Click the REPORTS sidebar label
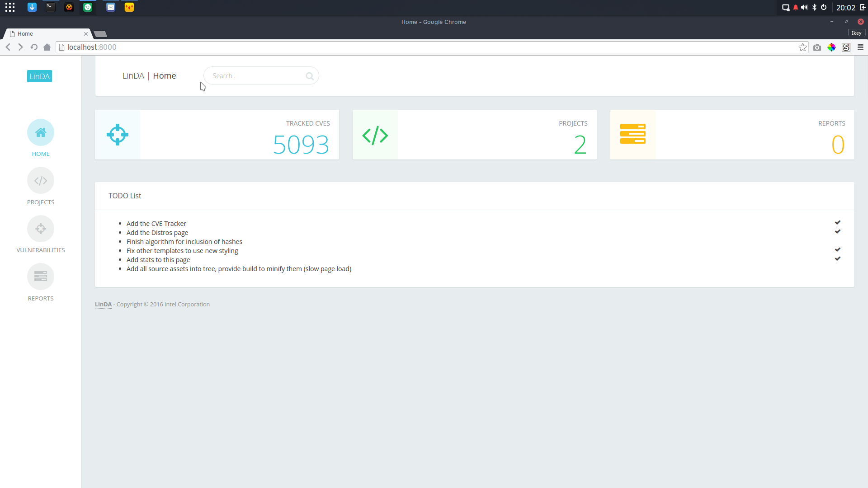Image resolution: width=868 pixels, height=488 pixels. click(x=41, y=298)
